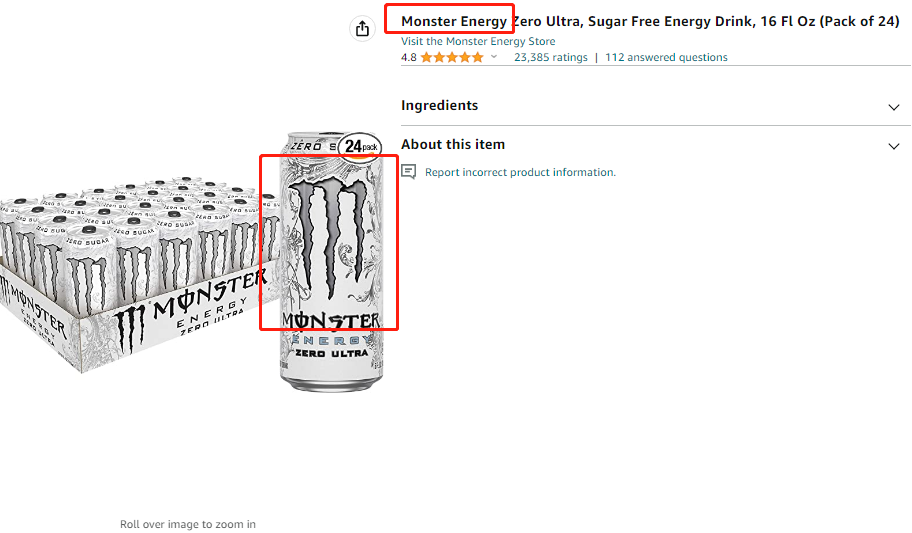The width and height of the screenshot is (912, 533).
Task: Click the 4.8 rating number
Action: (x=408, y=57)
